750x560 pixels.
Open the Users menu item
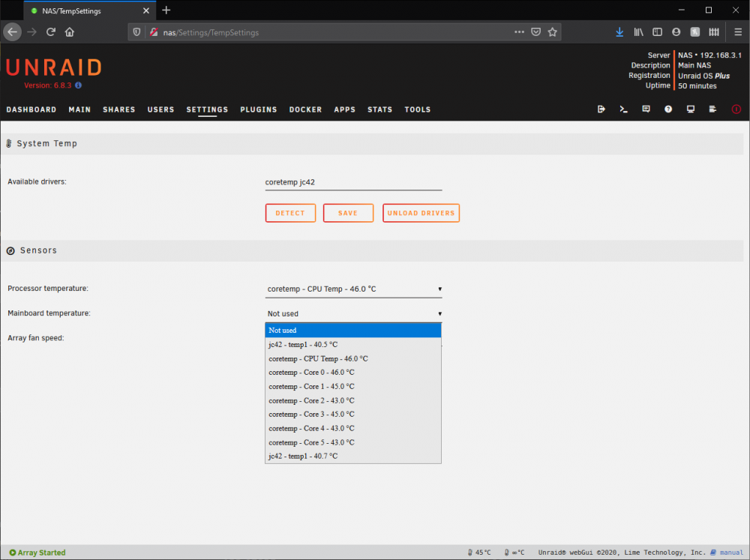point(160,109)
